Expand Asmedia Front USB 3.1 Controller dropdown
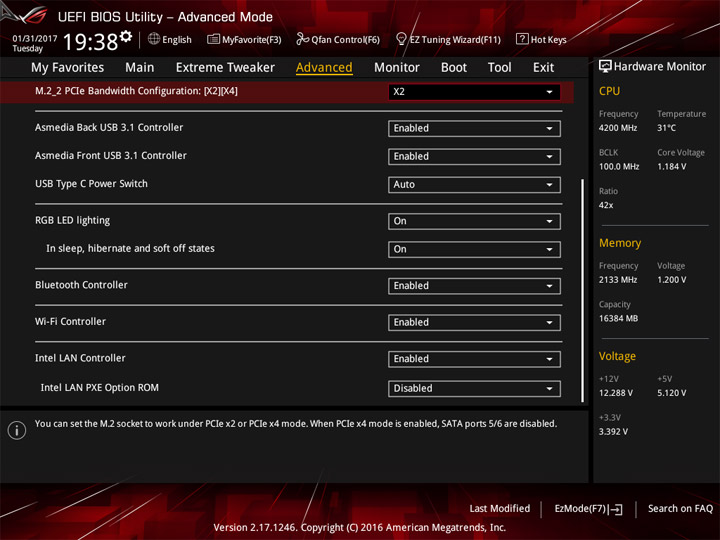The image size is (720, 540). pos(474,157)
